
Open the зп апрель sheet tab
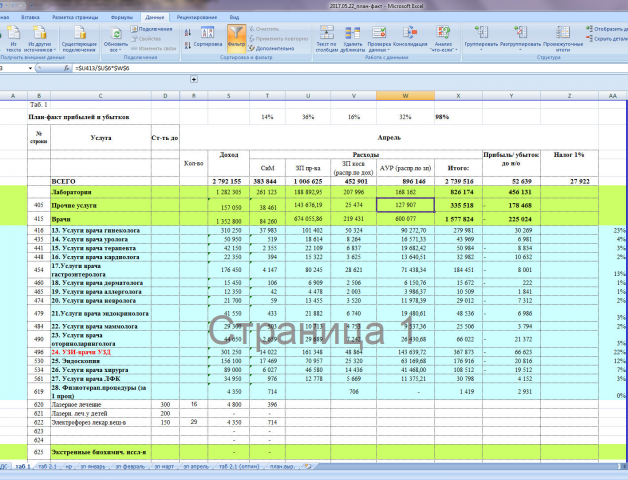(196, 467)
